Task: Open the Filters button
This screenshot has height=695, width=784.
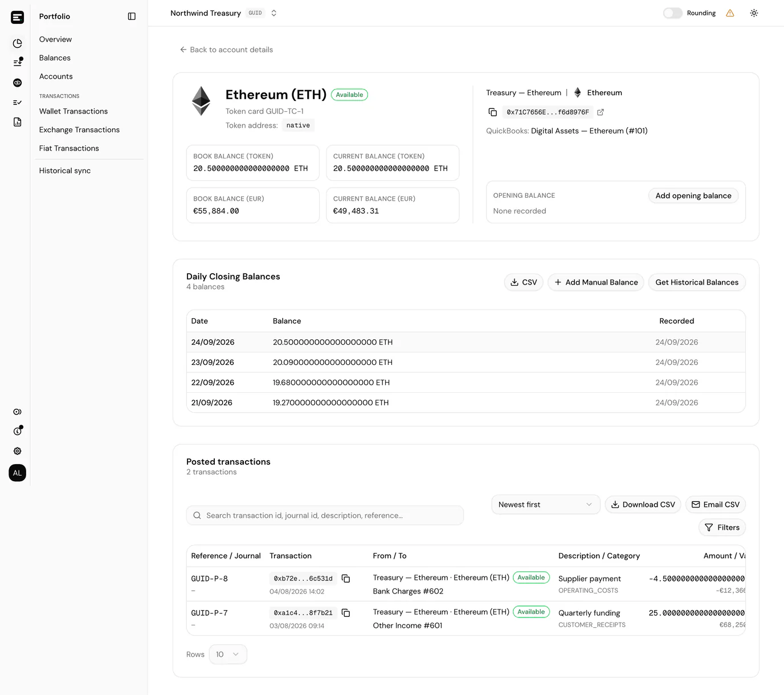Action: click(721, 527)
